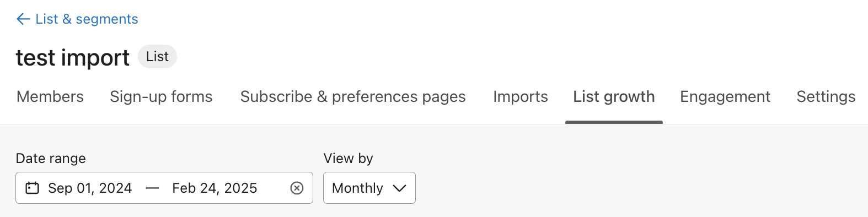The image size is (868, 217).
Task: Expand the Monthly dropdown chevron
Action: tap(399, 188)
